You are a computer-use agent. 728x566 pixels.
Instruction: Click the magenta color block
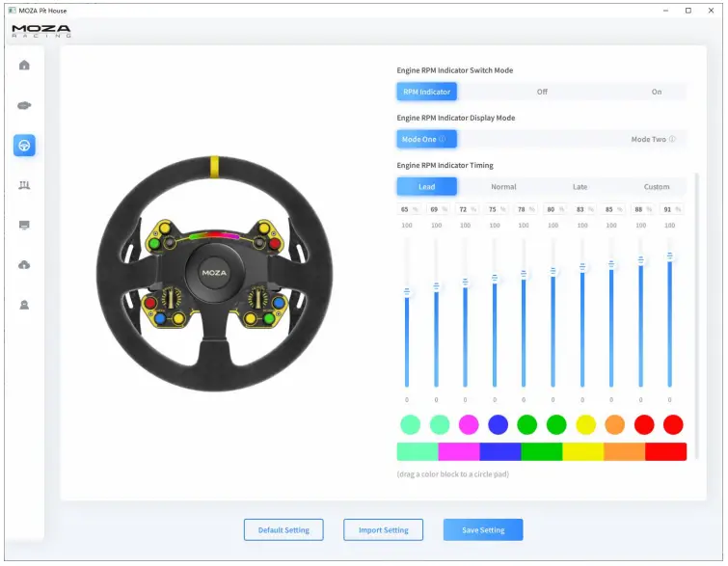click(459, 451)
